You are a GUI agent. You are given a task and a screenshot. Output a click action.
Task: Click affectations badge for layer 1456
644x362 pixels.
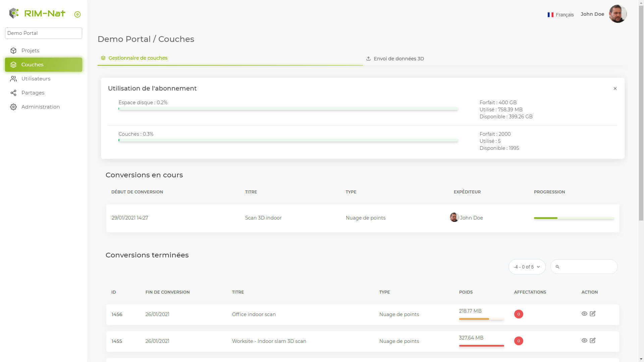519,314
